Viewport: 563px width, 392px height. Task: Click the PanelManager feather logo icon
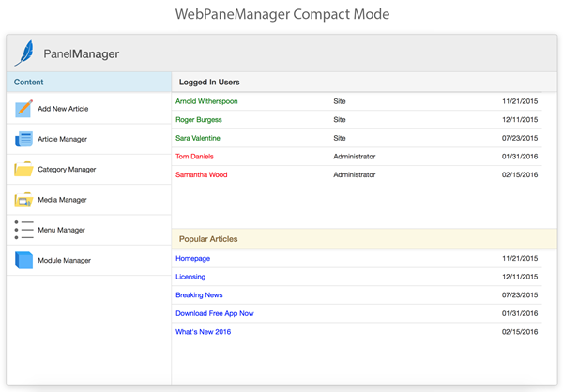[x=25, y=53]
